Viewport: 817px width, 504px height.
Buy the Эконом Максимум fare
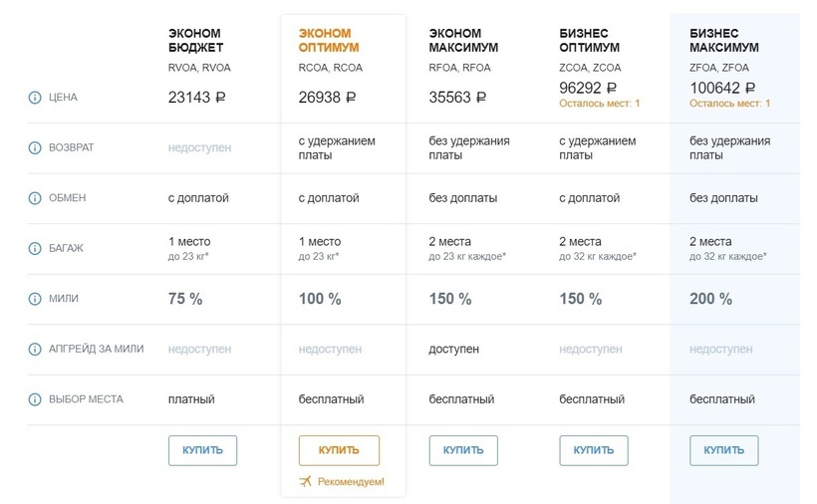tap(463, 450)
